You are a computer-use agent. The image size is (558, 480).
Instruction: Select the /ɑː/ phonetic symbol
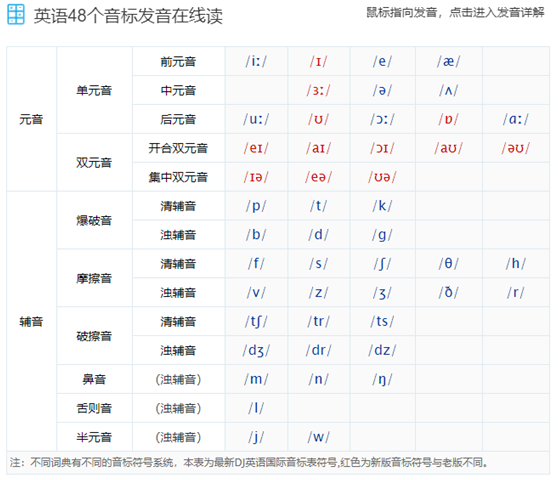pos(515,119)
